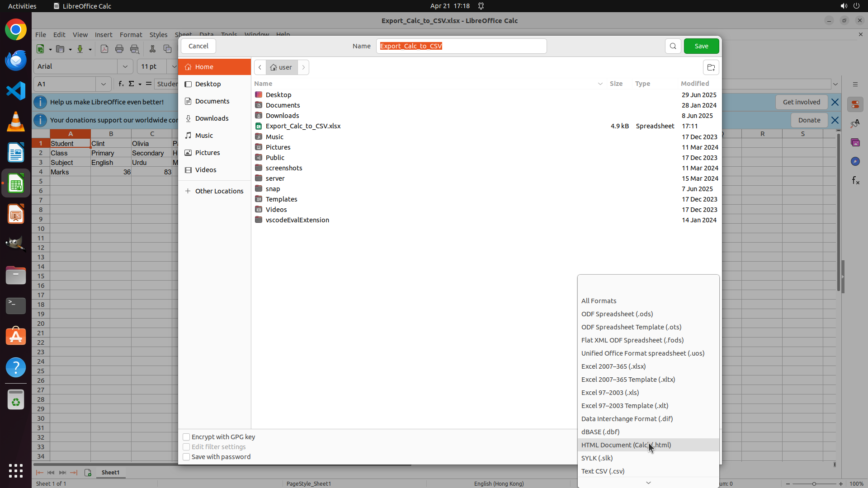Expand the Arial font name dropdown
868x488 pixels.
point(125,66)
